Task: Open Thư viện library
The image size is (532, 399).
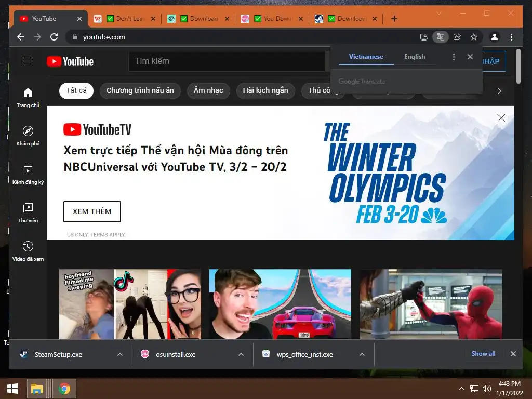Action: pos(28,212)
